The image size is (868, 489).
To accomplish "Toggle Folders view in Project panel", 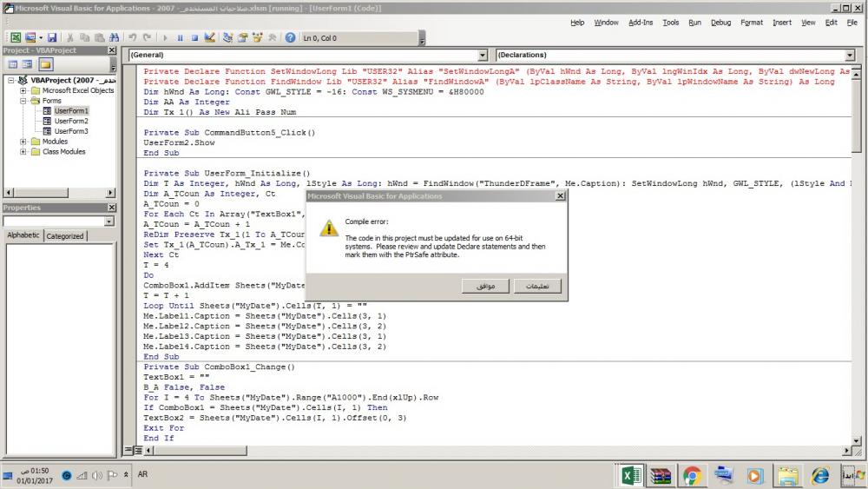I will pyautogui.click(x=45, y=64).
